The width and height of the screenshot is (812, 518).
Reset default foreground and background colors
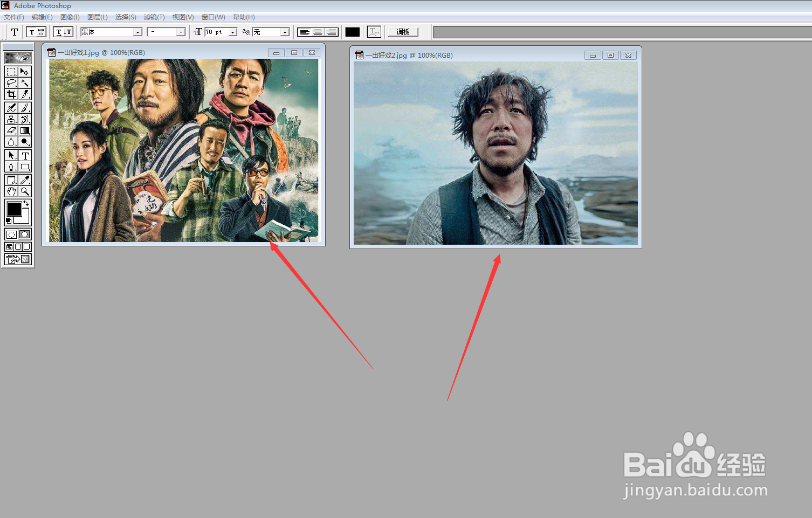click(x=8, y=221)
